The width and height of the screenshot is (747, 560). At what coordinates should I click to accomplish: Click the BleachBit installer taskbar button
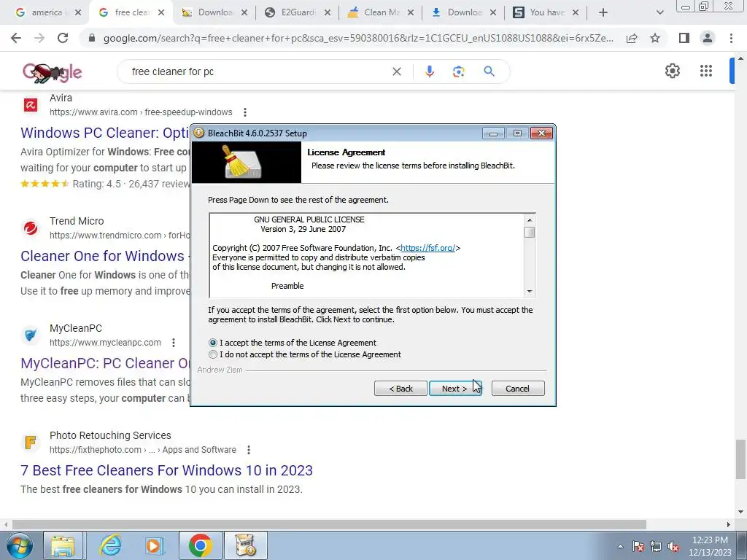245,545
